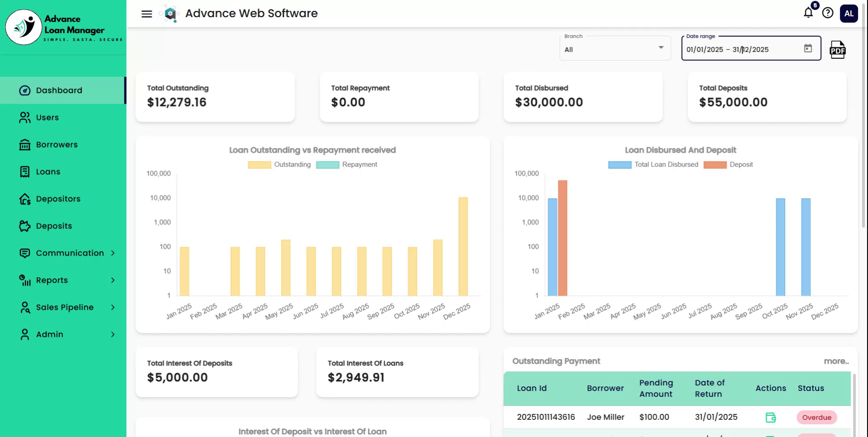868x437 pixels.
Task: Click the Overdue status badge
Action: tap(816, 417)
